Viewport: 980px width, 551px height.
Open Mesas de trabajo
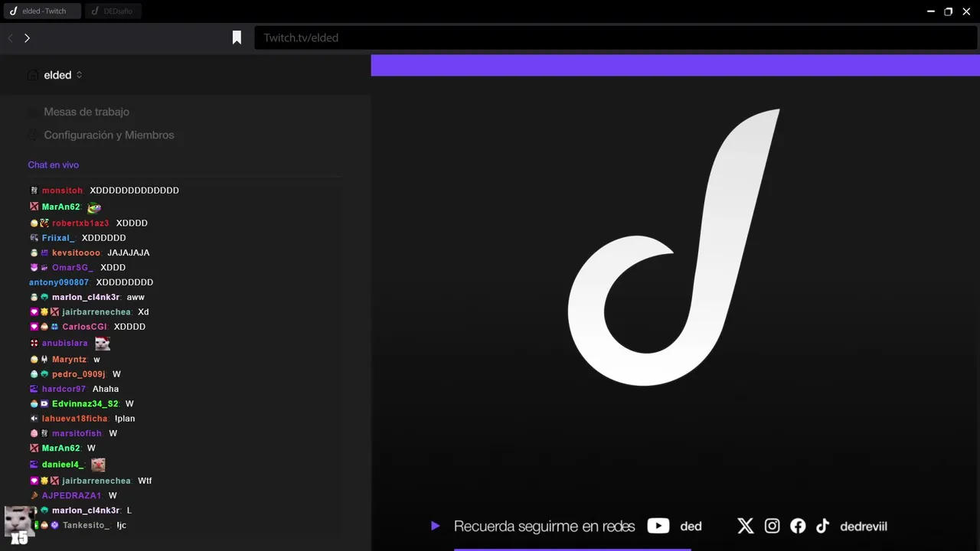(x=87, y=112)
